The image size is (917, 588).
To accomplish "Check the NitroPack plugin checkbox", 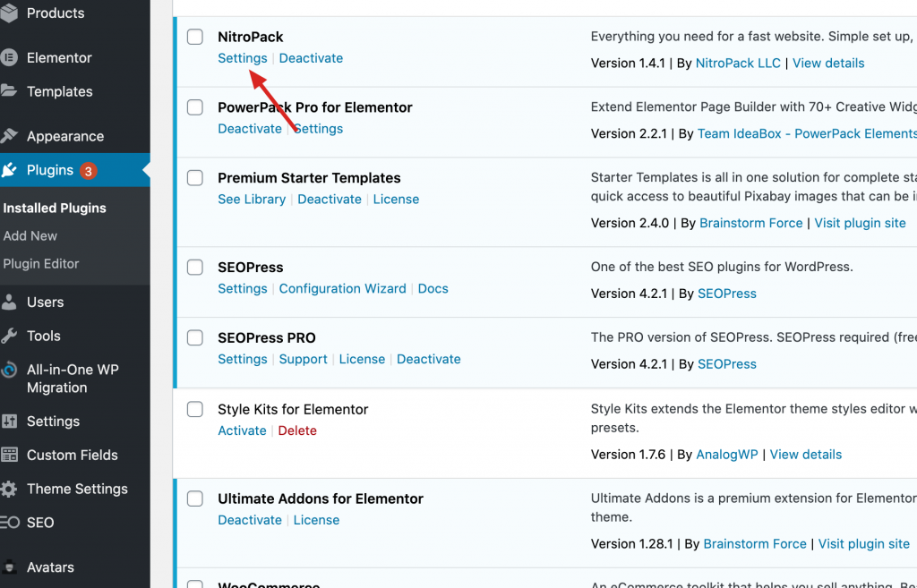I will 195,37.
